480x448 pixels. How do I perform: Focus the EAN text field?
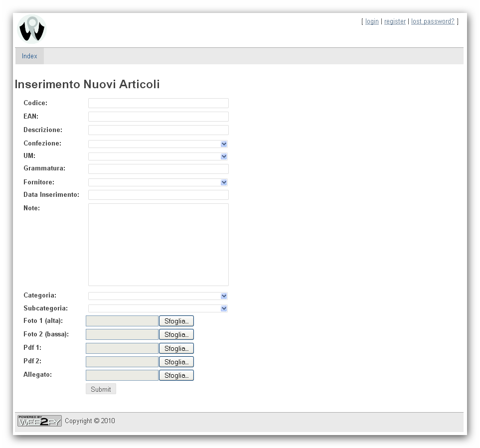(158, 116)
